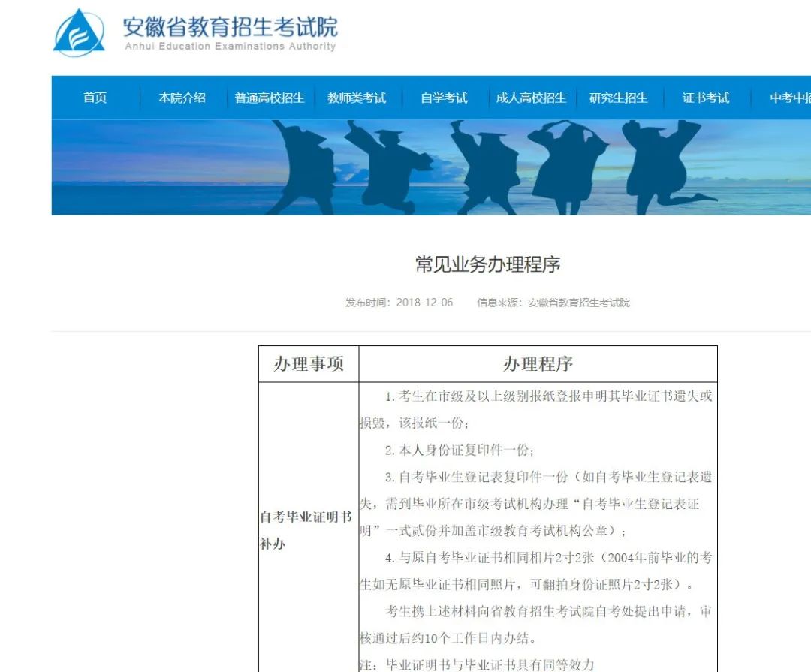Click the 安徽省教育招生考试院 site title

(x=231, y=27)
